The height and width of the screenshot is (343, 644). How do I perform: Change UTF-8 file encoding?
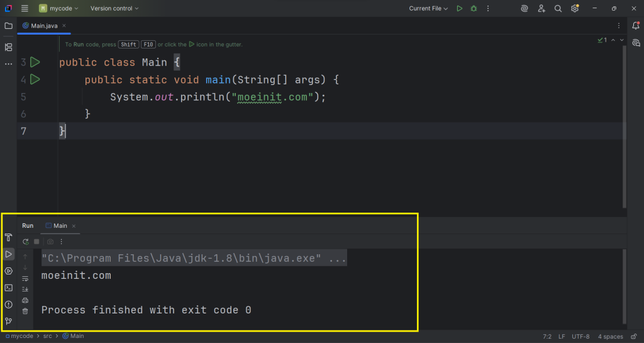tap(580, 337)
